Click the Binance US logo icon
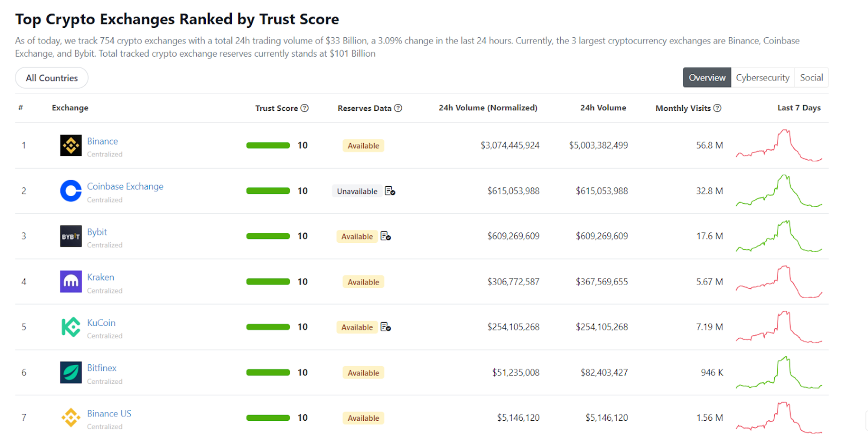This screenshot has width=868, height=439. click(71, 418)
